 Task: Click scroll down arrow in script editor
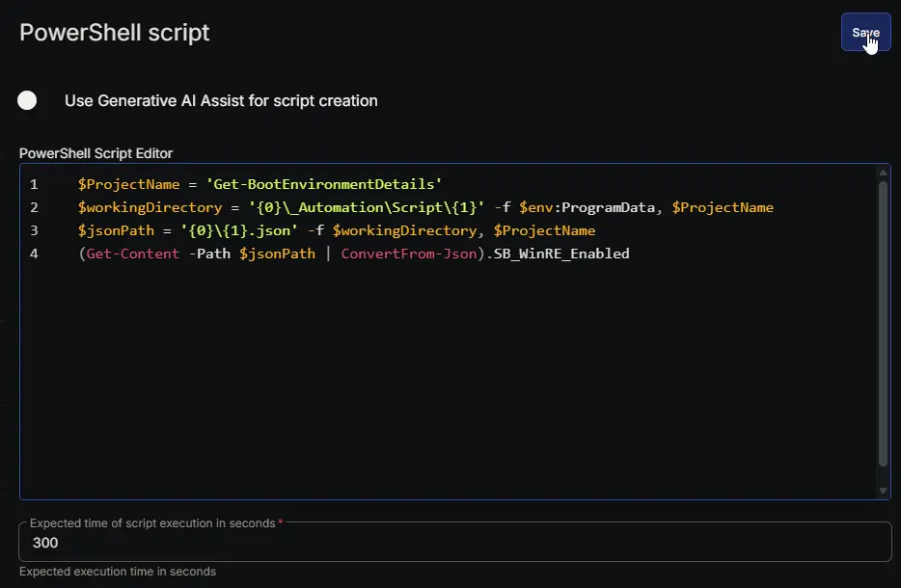pyautogui.click(x=884, y=491)
